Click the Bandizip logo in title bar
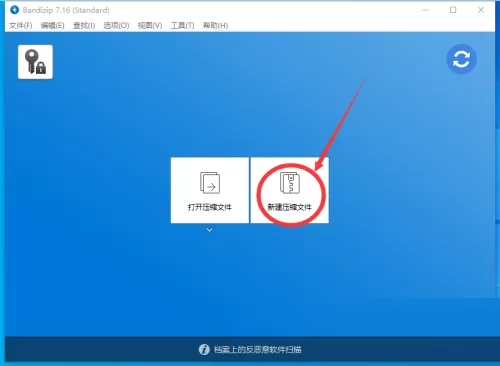Image resolution: width=500 pixels, height=366 pixels. (x=14, y=10)
